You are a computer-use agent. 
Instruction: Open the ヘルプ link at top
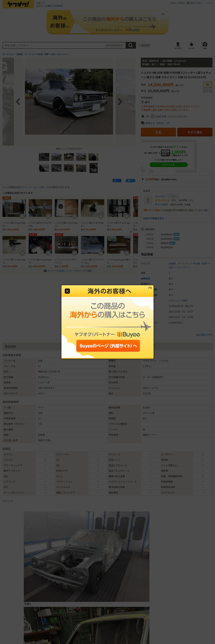click(x=209, y=3)
